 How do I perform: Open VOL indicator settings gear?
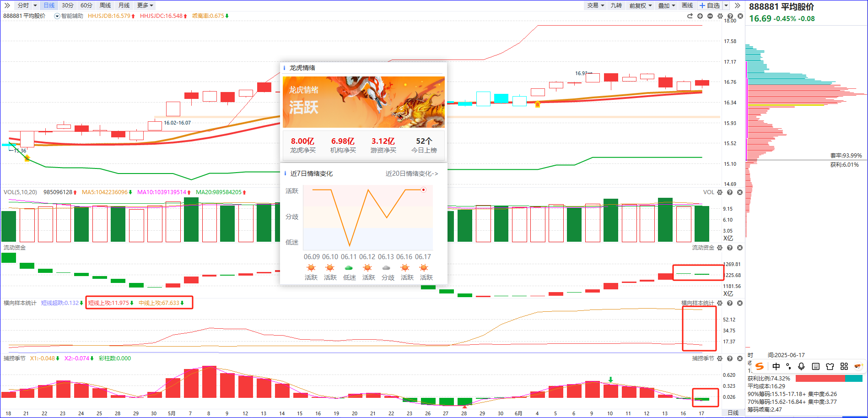click(x=720, y=192)
